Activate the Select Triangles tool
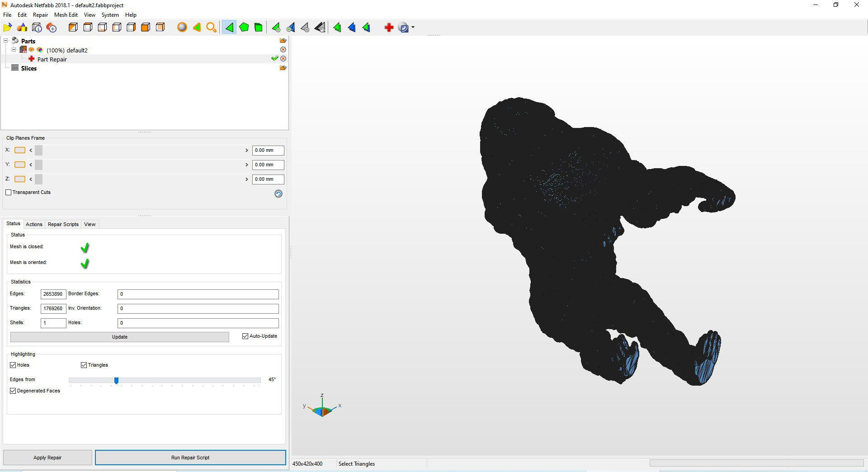Viewport: 868px width, 472px height. click(229, 28)
